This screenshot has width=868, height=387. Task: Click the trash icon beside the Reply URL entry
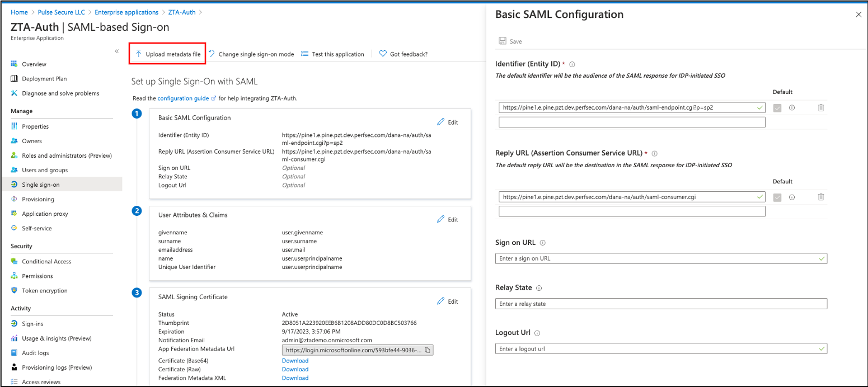pos(821,197)
